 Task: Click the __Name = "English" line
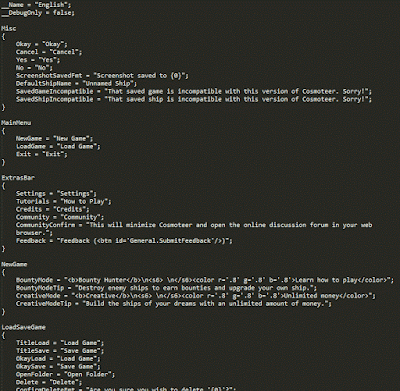tap(36, 5)
